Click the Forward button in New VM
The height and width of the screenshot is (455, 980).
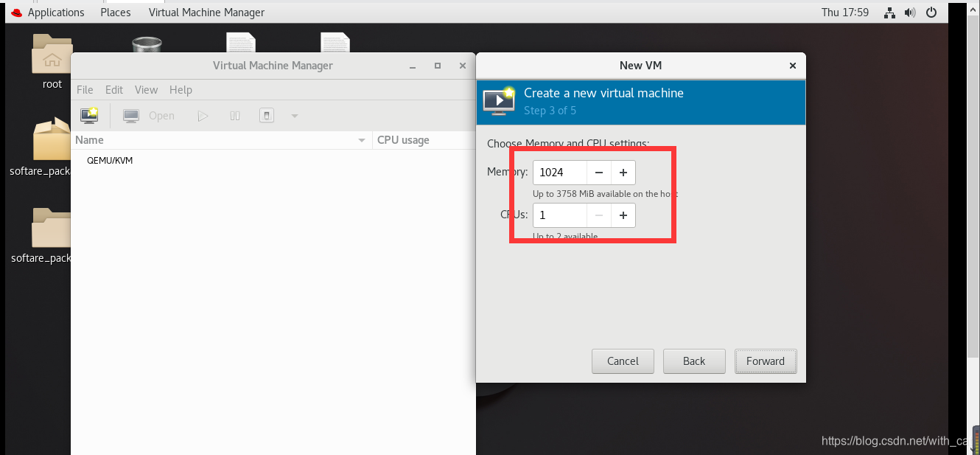pos(766,361)
